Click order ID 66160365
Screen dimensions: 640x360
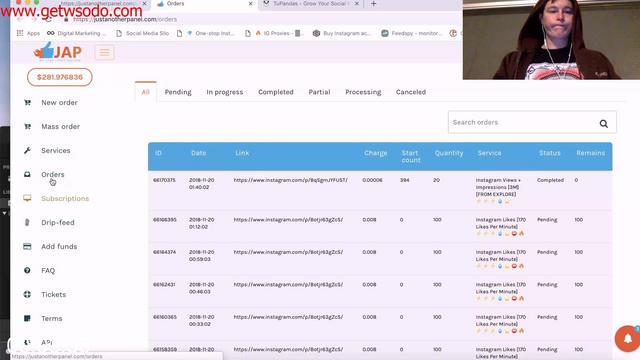[165, 317]
